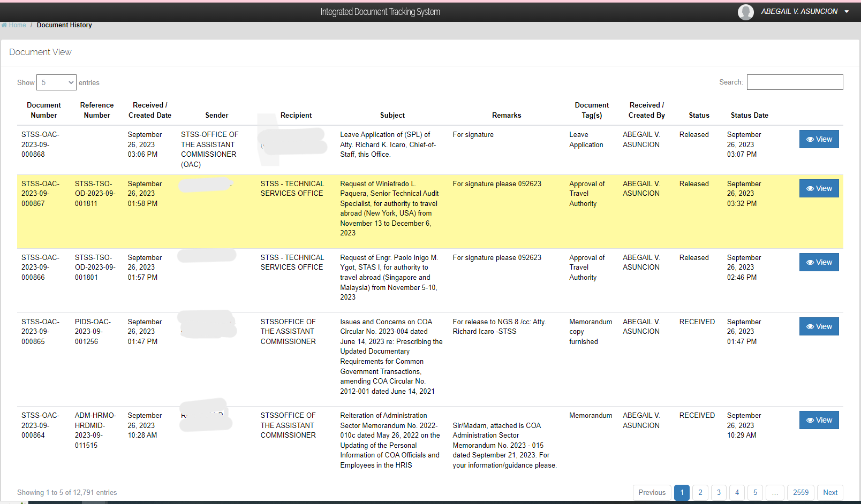
Task: Go to pagination page 5
Action: pos(756,493)
